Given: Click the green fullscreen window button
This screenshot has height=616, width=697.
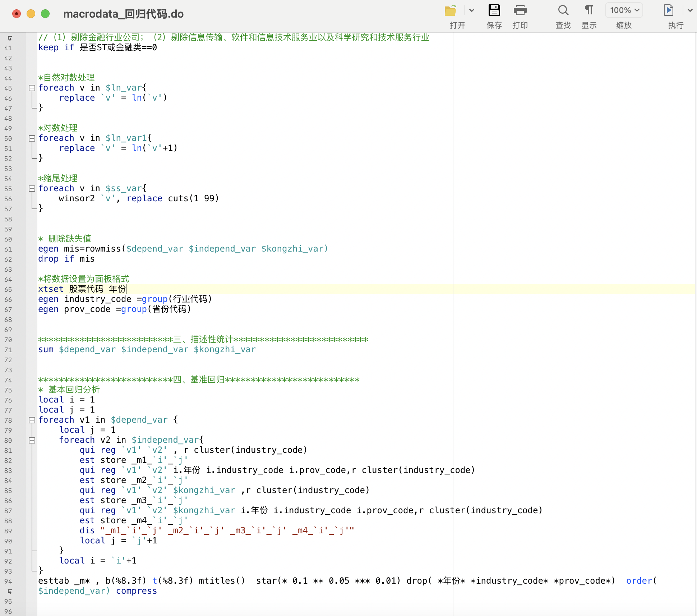Looking at the screenshot, I should [45, 14].
